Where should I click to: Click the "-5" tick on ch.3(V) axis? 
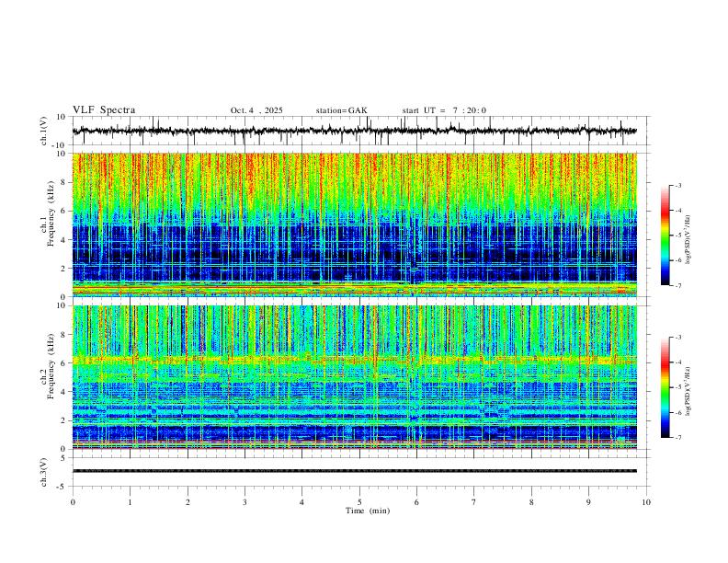point(62,487)
